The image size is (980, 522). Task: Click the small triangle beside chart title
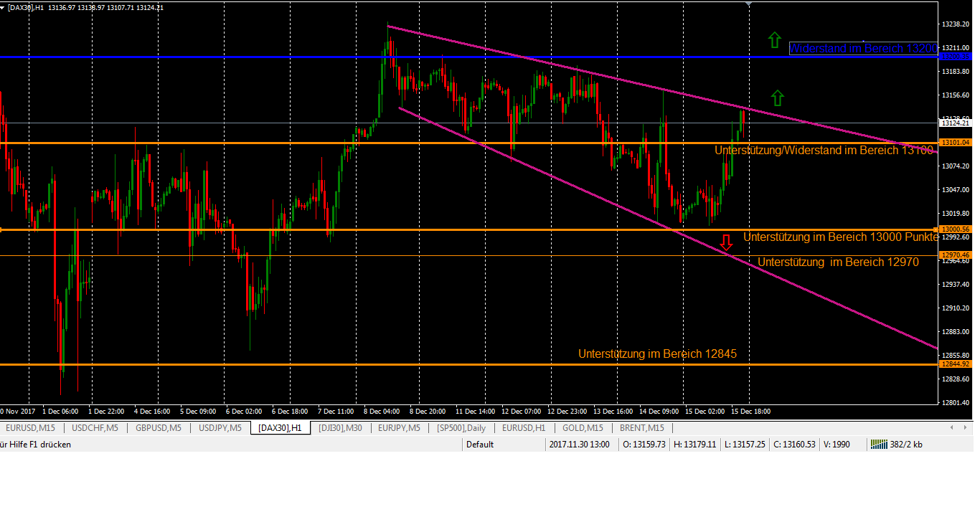(3, 7)
